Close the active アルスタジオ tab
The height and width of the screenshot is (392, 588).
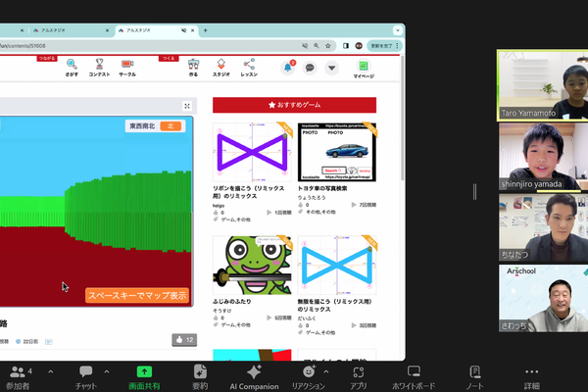click(x=193, y=30)
